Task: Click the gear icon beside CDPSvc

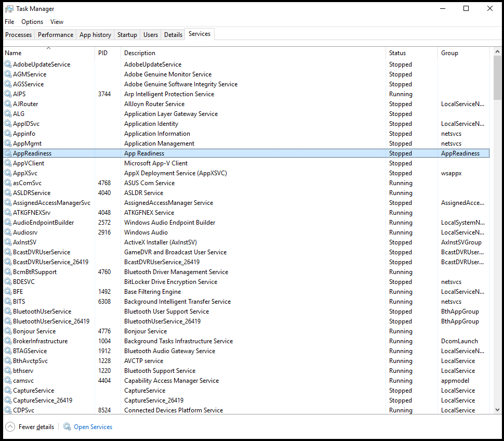Action: 7,410
